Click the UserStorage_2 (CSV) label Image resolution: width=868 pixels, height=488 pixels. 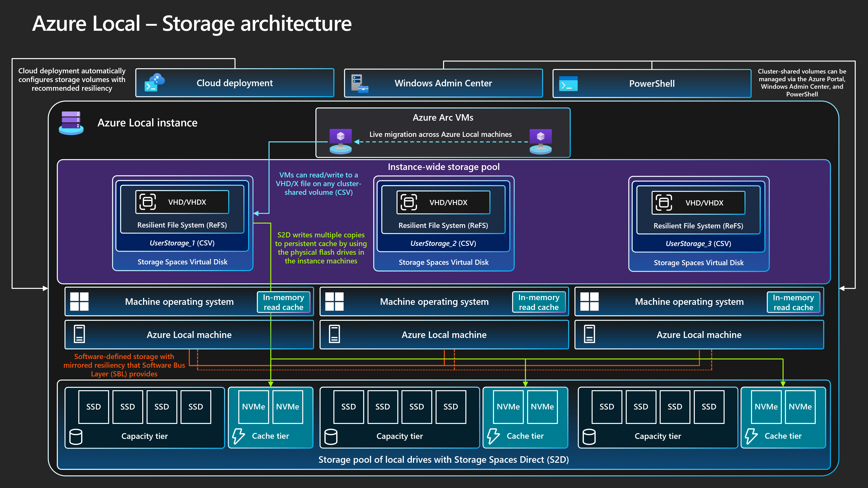443,244
